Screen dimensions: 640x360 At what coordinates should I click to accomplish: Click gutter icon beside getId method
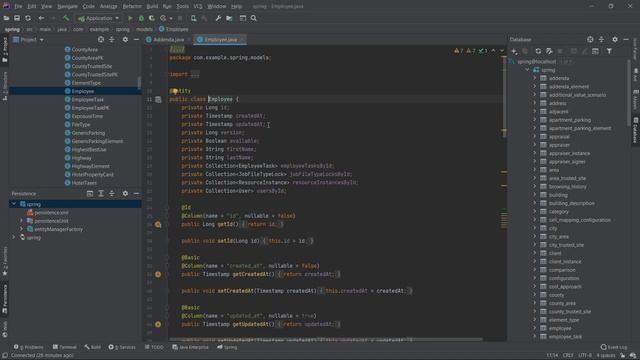click(158, 224)
